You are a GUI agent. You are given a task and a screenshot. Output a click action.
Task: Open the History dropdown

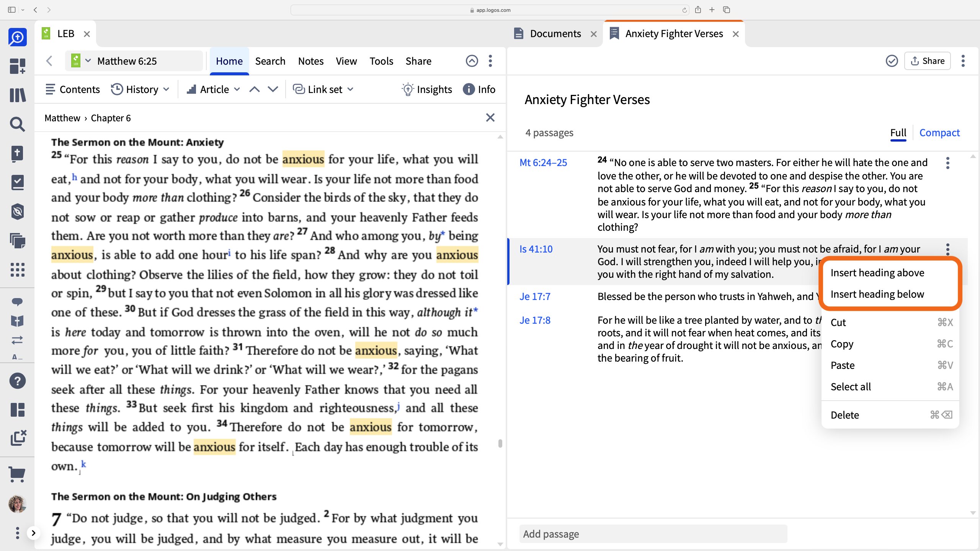tap(140, 89)
